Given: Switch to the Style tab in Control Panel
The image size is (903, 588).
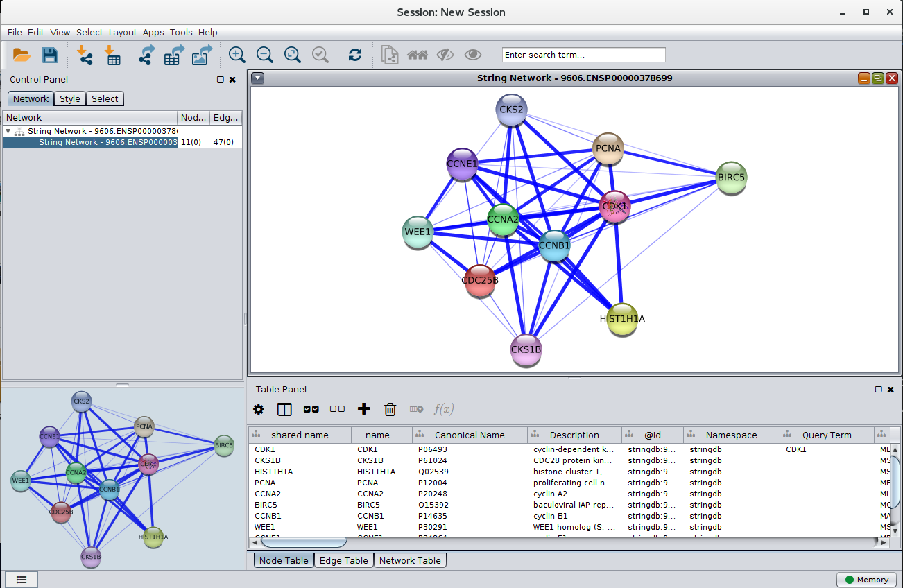Looking at the screenshot, I should (x=69, y=98).
